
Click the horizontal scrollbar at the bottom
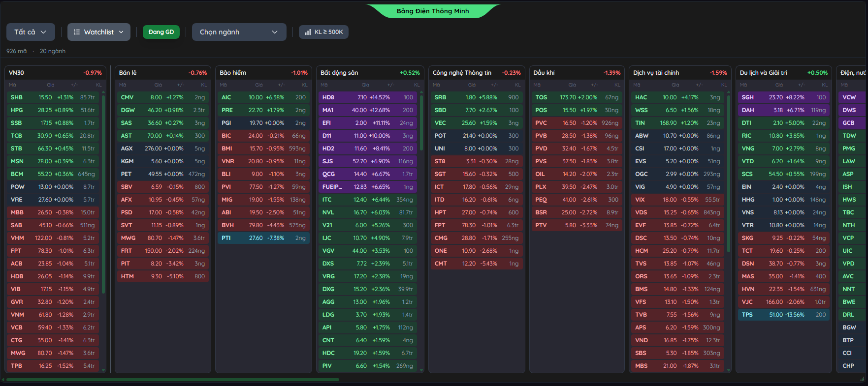(172, 380)
